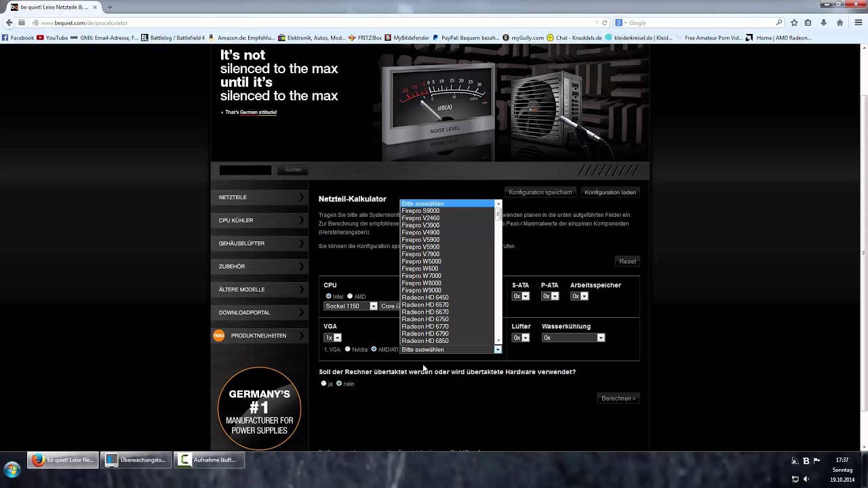
Task: Open the NETZTEILE sidebar menu
Action: click(x=260, y=197)
